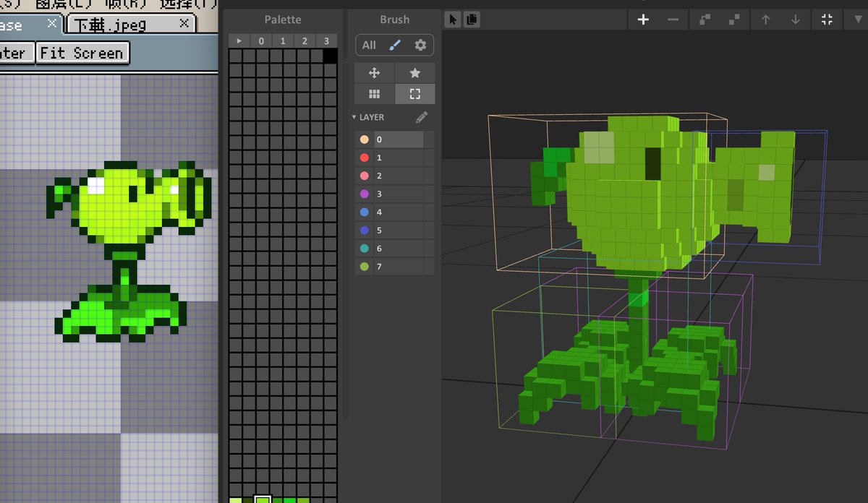The image size is (868, 503).
Task: Click purple color dot of layer 3
Action: (x=364, y=194)
